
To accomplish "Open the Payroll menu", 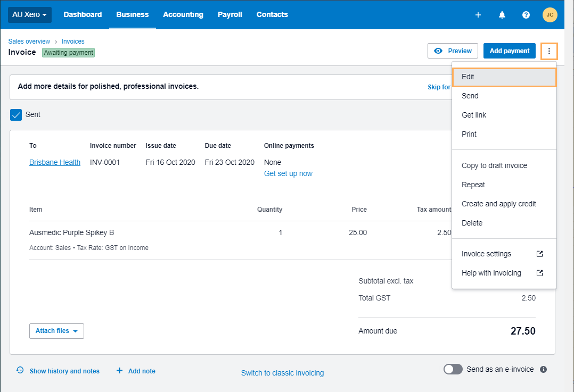I will 230,15.
